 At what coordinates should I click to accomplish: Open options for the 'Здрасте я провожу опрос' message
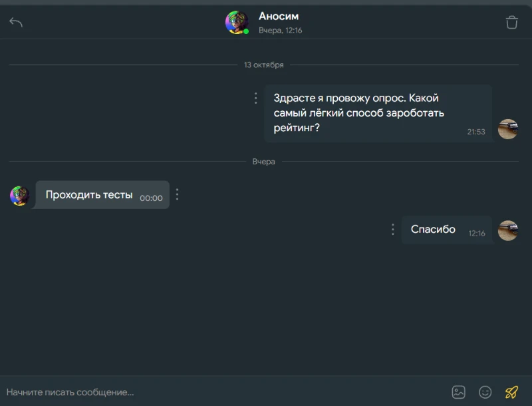[256, 98]
